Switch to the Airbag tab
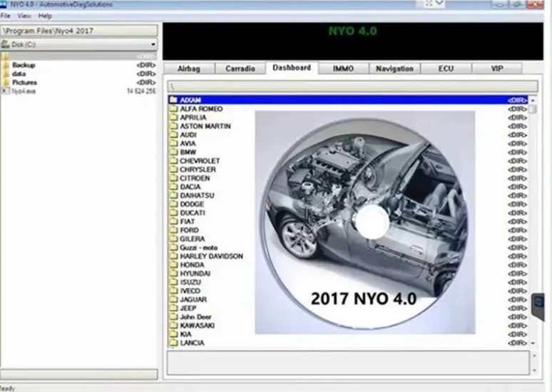The width and height of the screenshot is (552, 392). click(x=189, y=68)
